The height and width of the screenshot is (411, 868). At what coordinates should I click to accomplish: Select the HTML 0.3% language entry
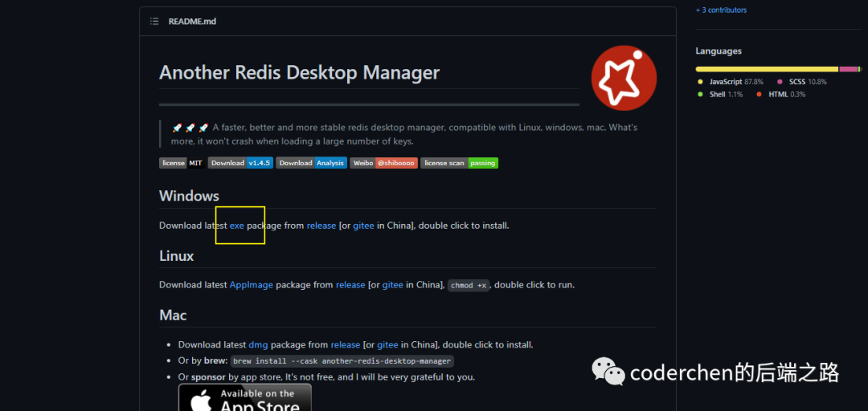point(781,95)
